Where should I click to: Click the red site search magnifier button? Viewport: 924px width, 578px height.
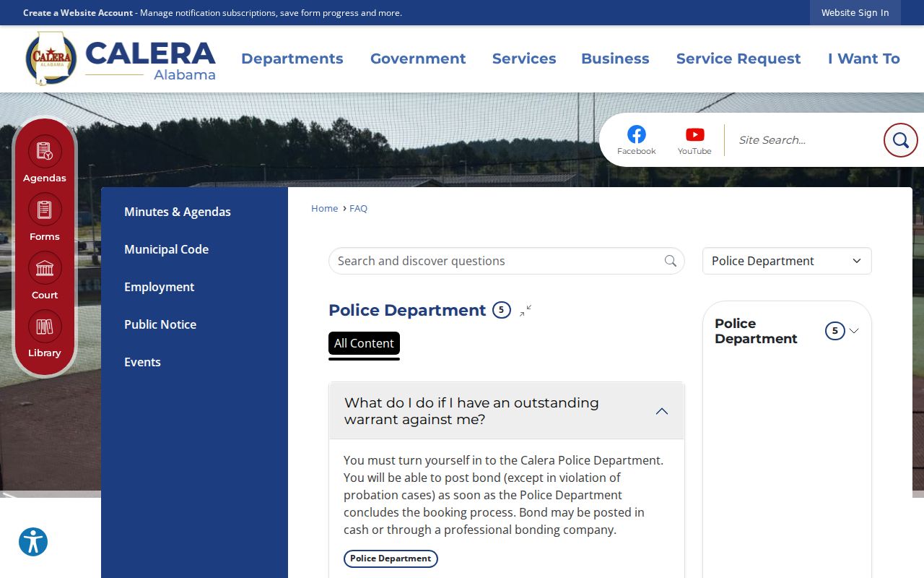[x=900, y=140]
